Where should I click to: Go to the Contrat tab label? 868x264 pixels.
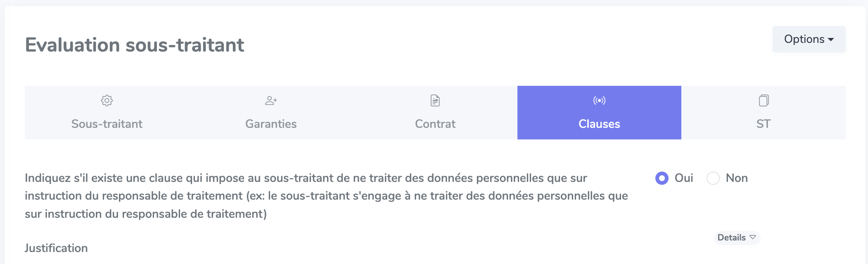click(x=435, y=124)
